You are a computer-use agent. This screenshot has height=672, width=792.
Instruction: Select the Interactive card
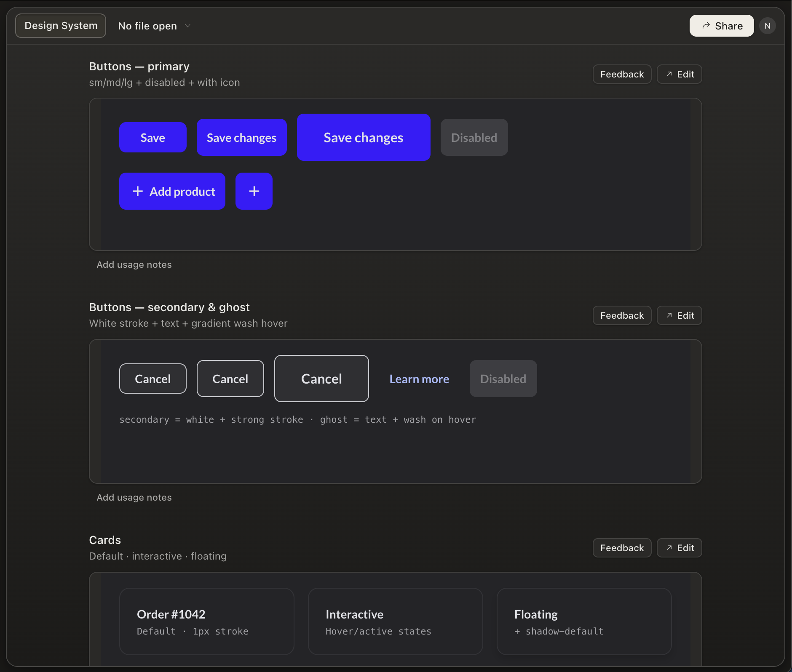(396, 621)
